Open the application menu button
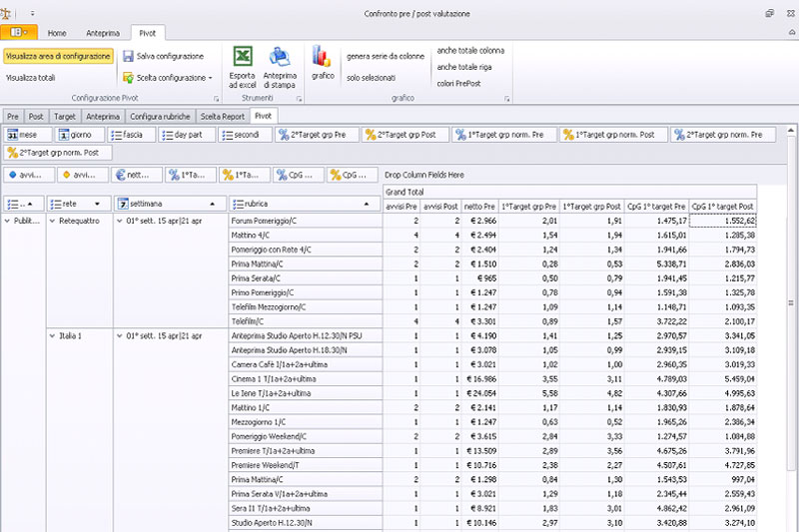The width and height of the screenshot is (799, 532). (x=17, y=33)
